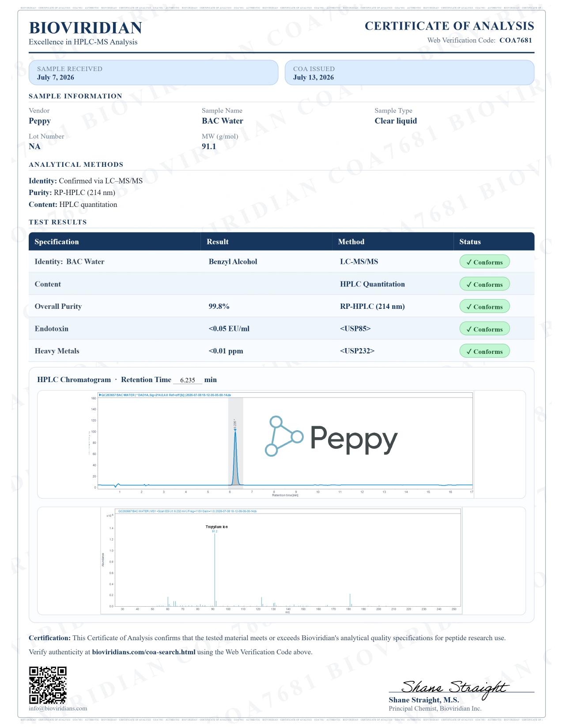Click the <0.05 EU/ml endotoxin result
Image resolution: width=563 pixels, height=728 pixels.
229,329
